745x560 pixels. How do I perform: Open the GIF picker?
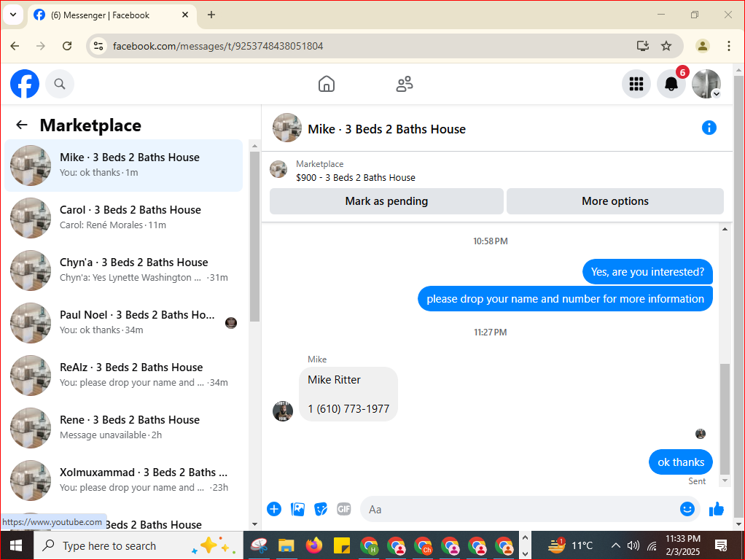coord(344,509)
